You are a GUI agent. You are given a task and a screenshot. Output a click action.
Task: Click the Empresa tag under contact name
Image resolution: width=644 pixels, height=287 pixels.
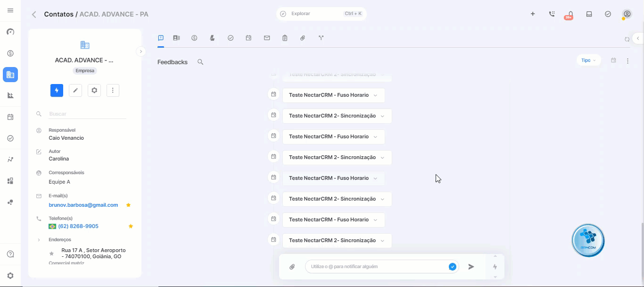coord(85,71)
